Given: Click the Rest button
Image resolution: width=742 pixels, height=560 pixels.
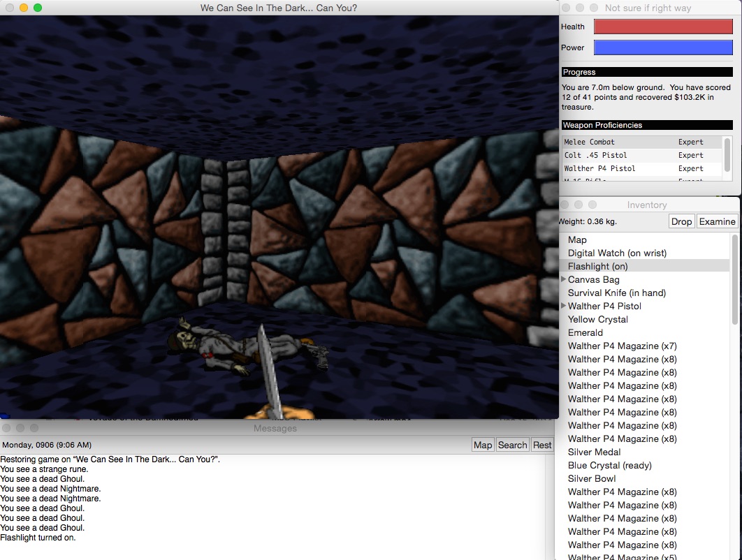Looking at the screenshot, I should pyautogui.click(x=542, y=445).
